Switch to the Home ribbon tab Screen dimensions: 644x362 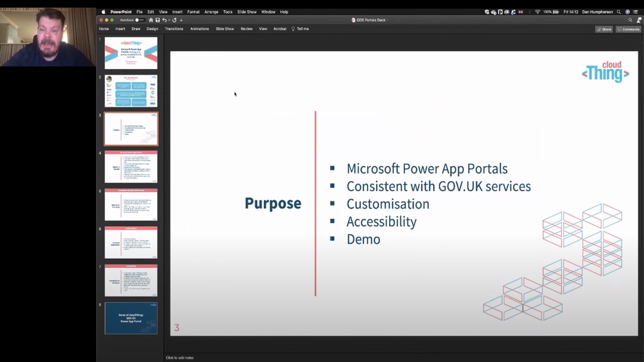pos(104,29)
